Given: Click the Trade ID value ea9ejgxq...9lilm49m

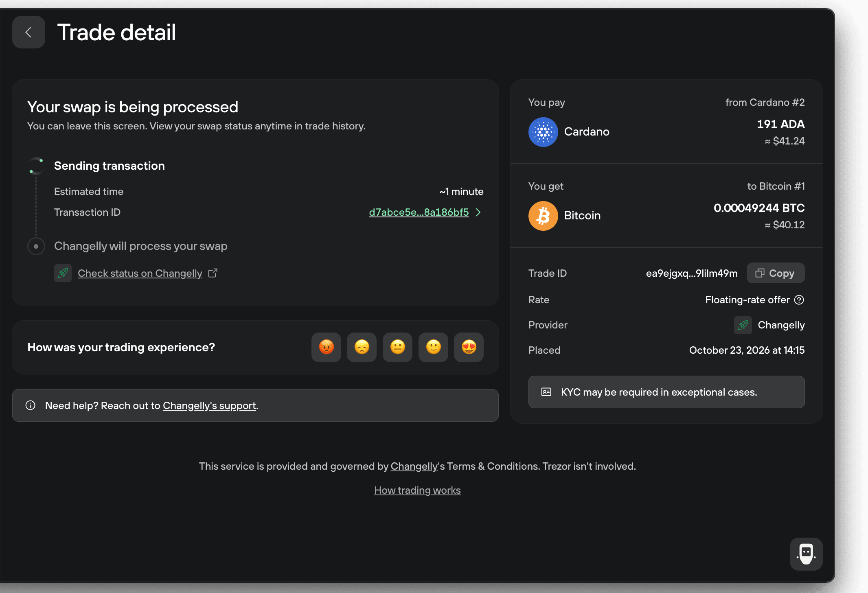Looking at the screenshot, I should [692, 274].
